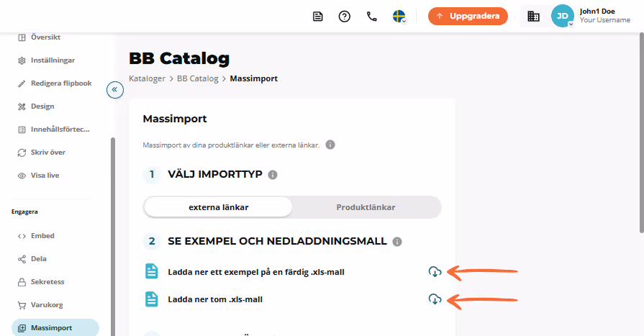This screenshot has width=644, height=336.
Task: Click the Design tools icon
Action: click(22, 106)
